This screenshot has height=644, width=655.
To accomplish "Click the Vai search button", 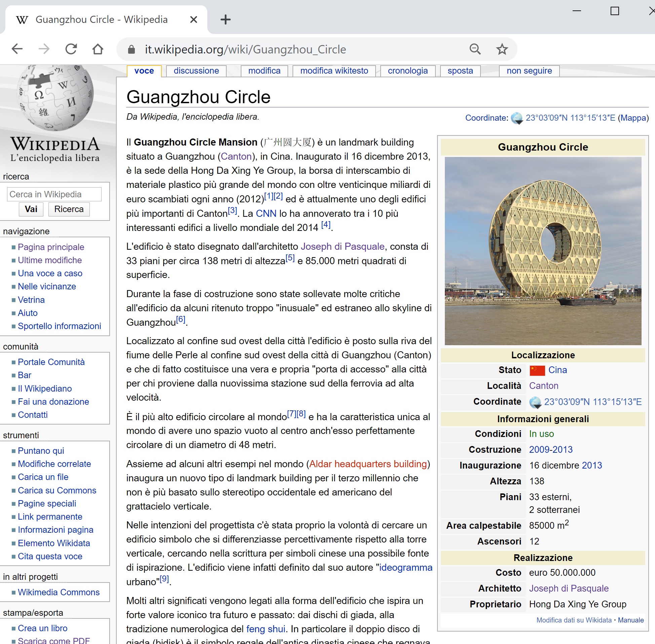I will click(x=31, y=209).
